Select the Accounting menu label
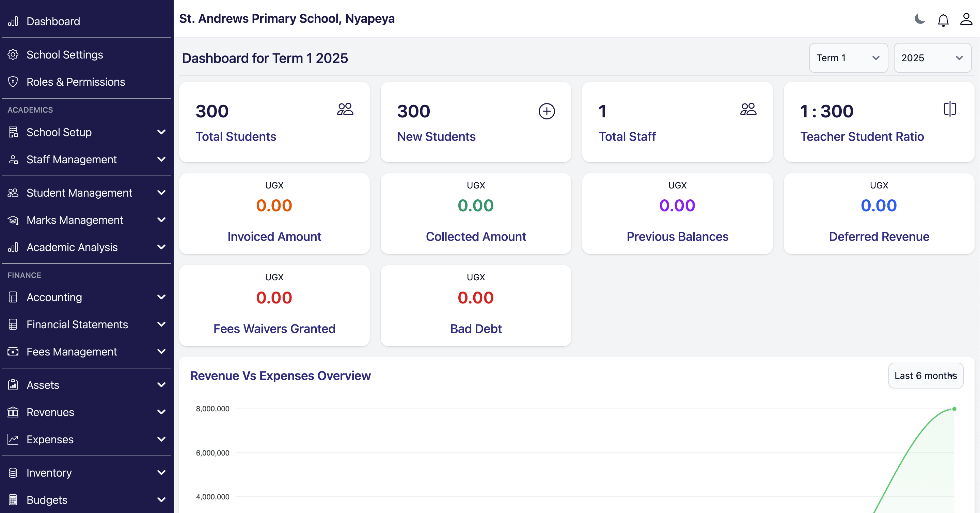 (54, 298)
